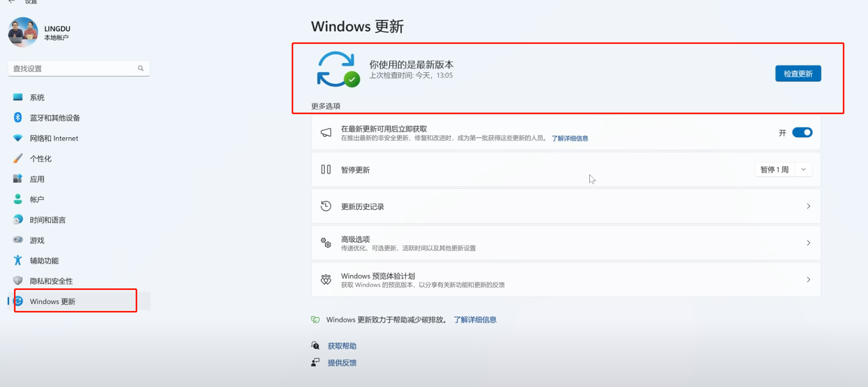Click the gears icon for 高级选项
The width and height of the screenshot is (868, 387).
[x=326, y=243]
